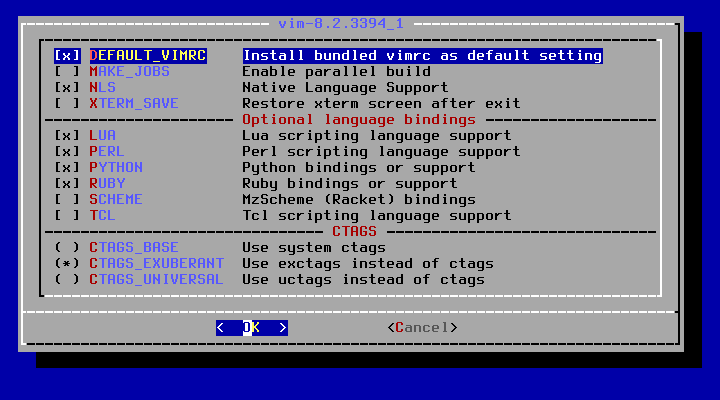Check the TCL scripting support box
The height and width of the screenshot is (400, 720).
(x=67, y=215)
